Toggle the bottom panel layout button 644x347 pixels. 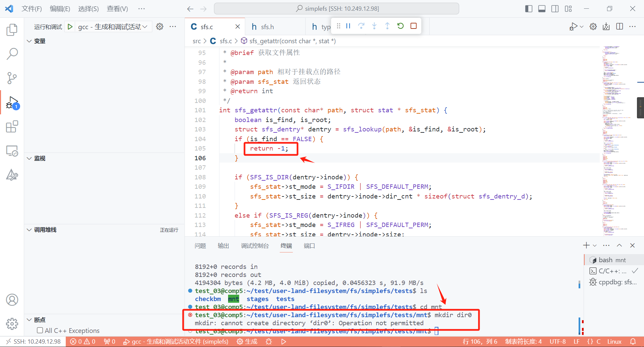pyautogui.click(x=542, y=9)
